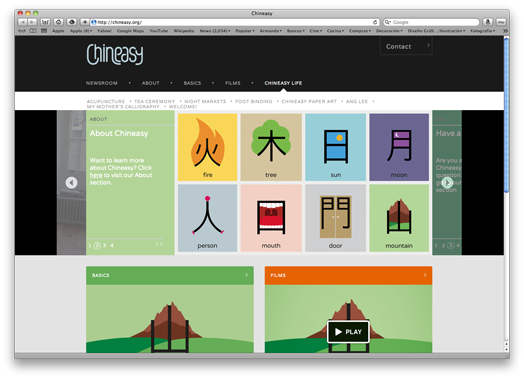Screen dimensions: 524x379
Task: Open the Fotografía bookmarks dropdown
Action: click(483, 31)
